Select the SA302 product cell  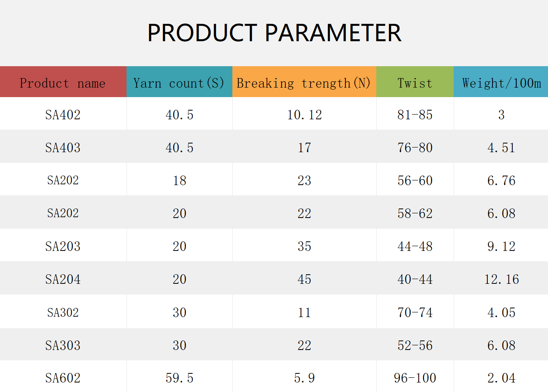(x=63, y=312)
